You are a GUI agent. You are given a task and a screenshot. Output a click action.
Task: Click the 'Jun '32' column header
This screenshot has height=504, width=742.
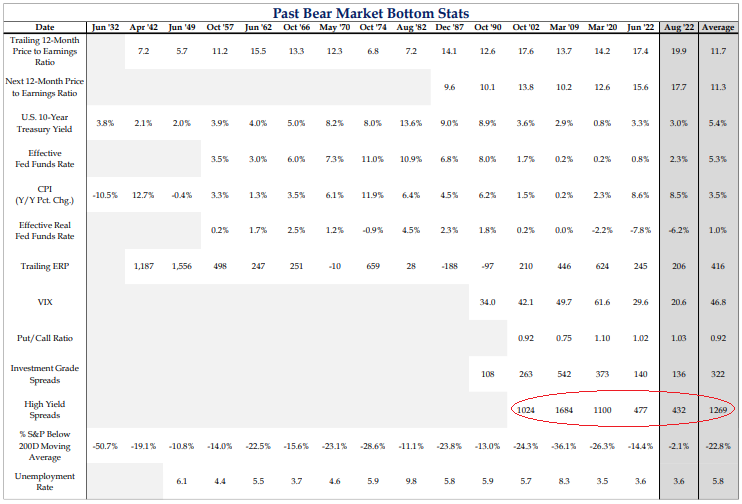click(x=105, y=29)
